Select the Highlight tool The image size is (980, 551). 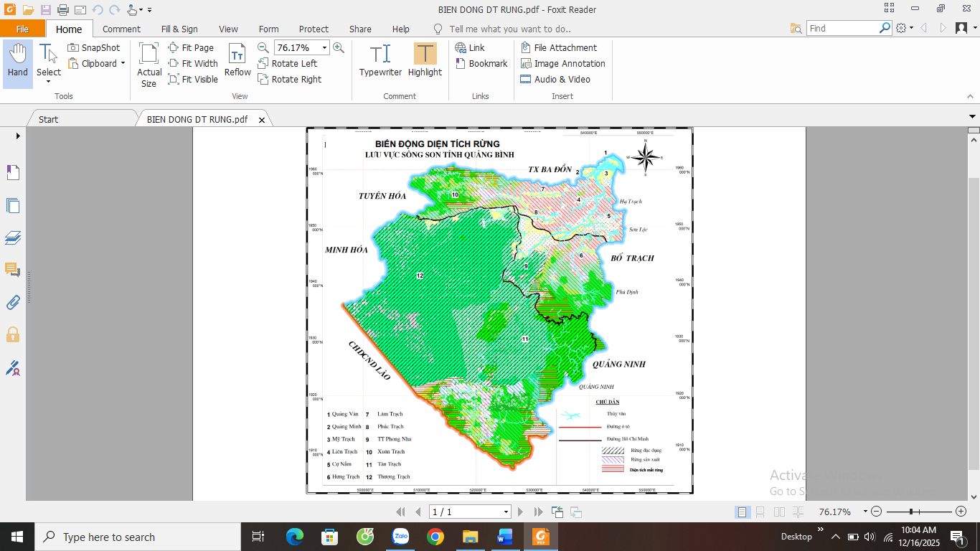point(425,61)
